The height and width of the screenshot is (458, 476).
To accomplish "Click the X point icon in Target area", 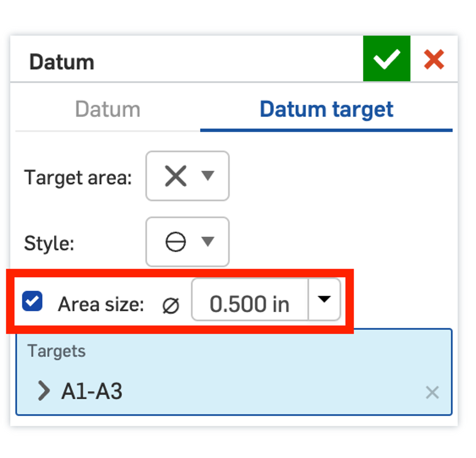I will coord(176,176).
